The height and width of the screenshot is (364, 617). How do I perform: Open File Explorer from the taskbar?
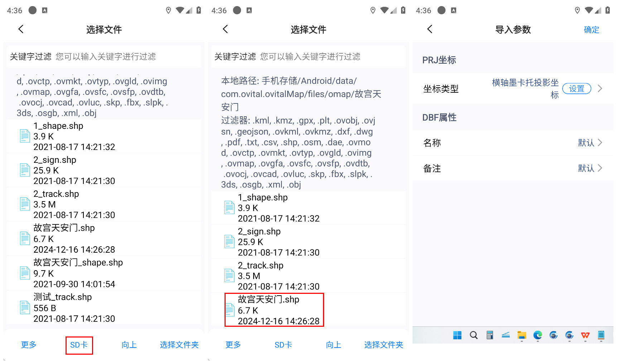click(x=522, y=335)
